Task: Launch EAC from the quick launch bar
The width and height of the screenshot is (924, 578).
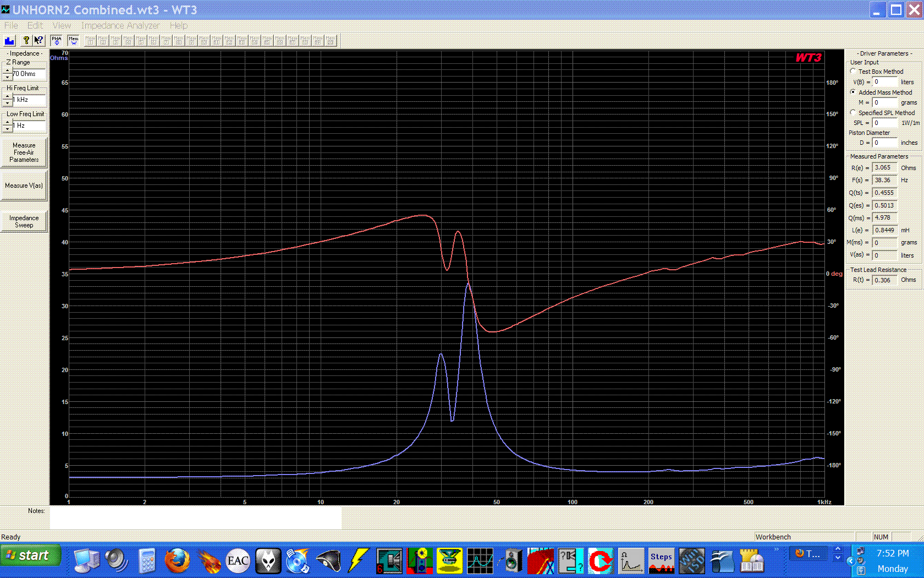Action: [x=238, y=561]
